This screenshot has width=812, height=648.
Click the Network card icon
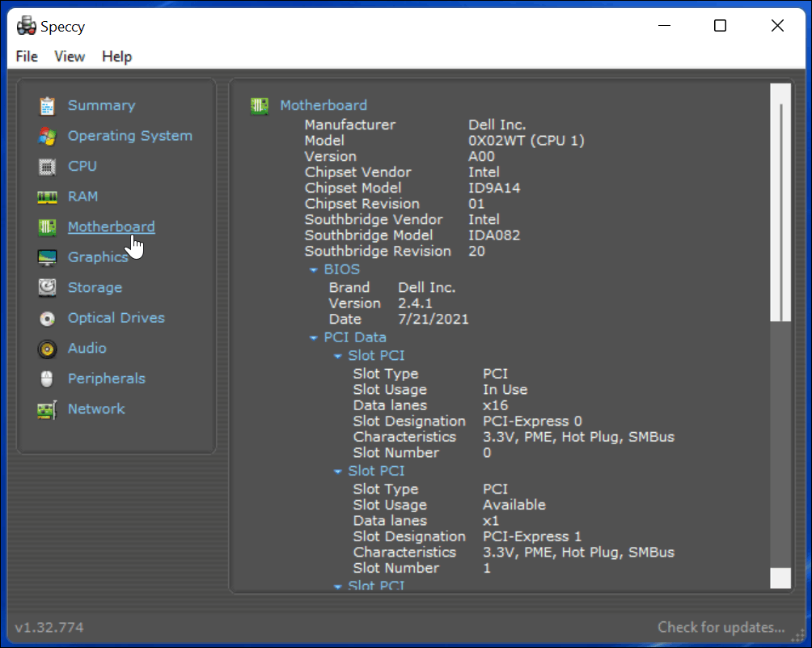click(x=47, y=409)
